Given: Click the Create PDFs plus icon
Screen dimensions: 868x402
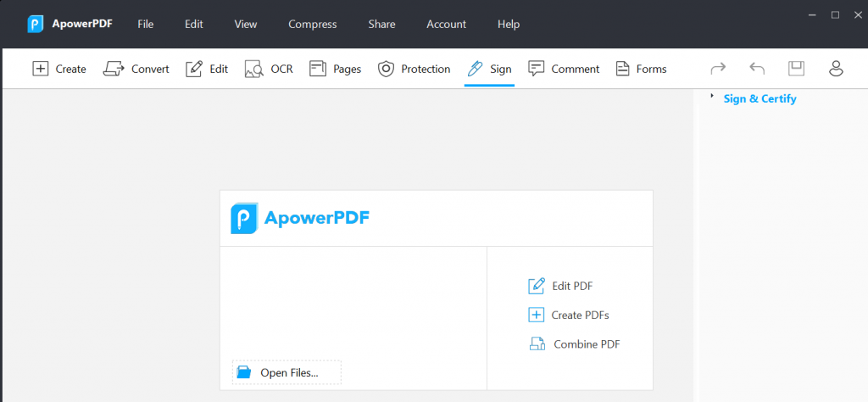Looking at the screenshot, I should pyautogui.click(x=537, y=315).
